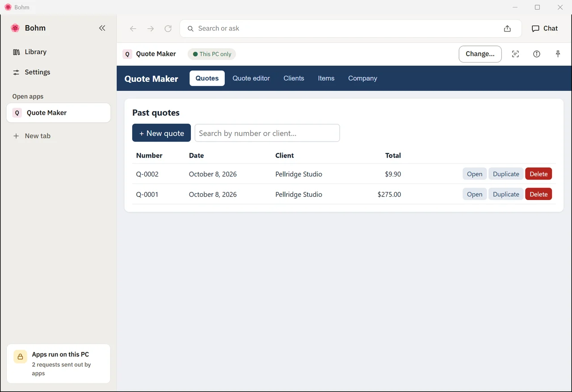Open quote Q-0001
572x392 pixels.
475,194
